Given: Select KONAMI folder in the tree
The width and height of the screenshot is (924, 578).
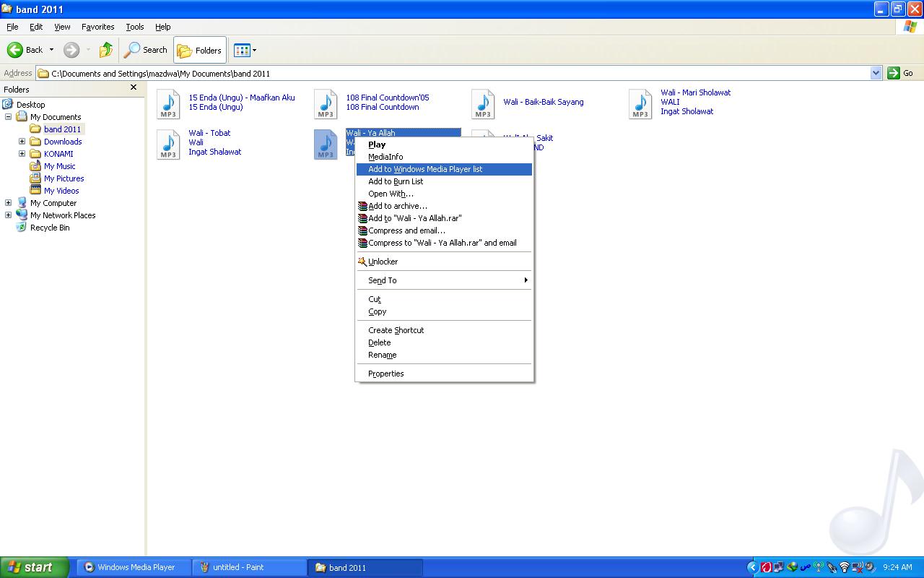Looking at the screenshot, I should click(58, 154).
